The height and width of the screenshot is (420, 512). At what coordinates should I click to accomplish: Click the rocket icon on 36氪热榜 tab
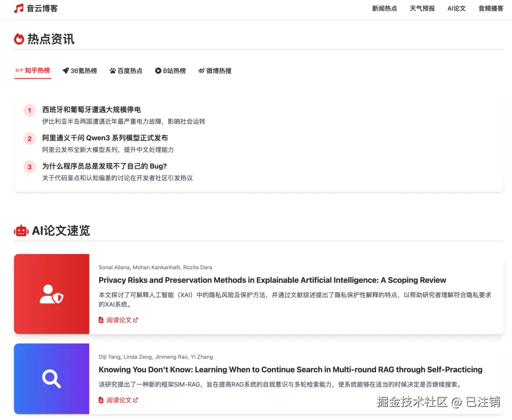click(65, 71)
